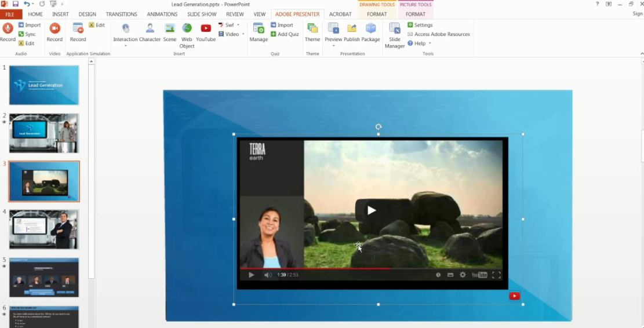
Task: Expand the Interaction dropdown
Action: coord(125,45)
